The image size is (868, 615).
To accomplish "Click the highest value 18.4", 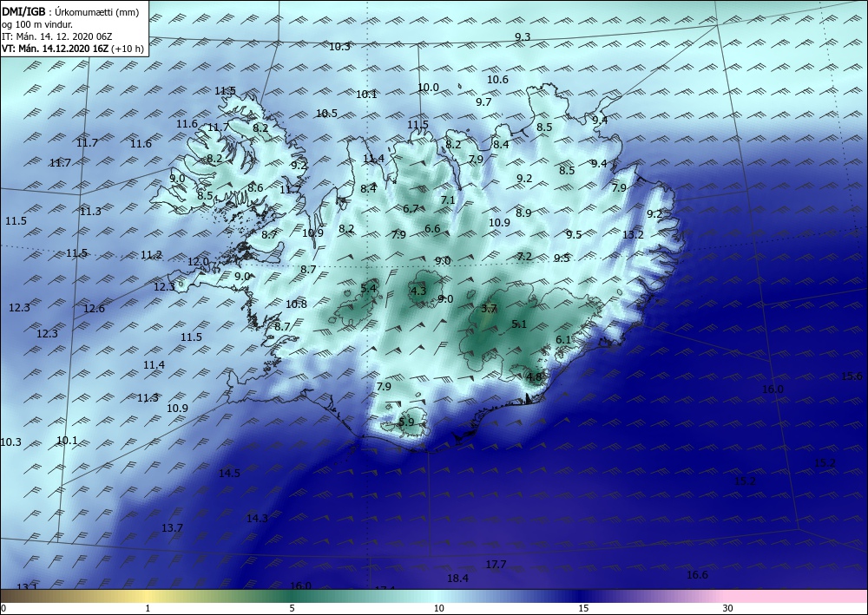I will (457, 579).
